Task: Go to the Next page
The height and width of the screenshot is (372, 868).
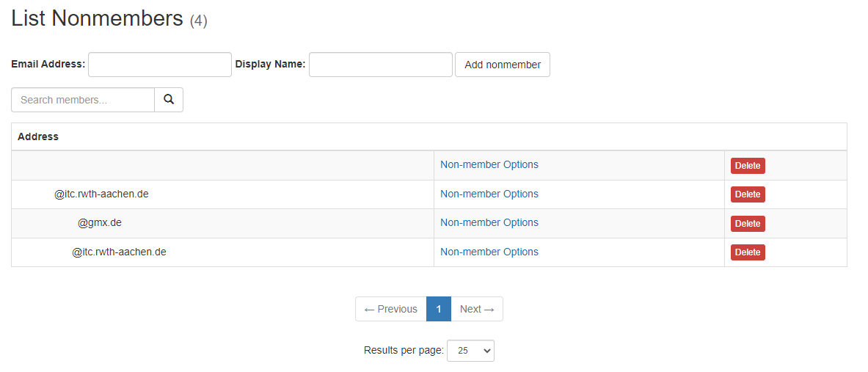Action: point(477,309)
